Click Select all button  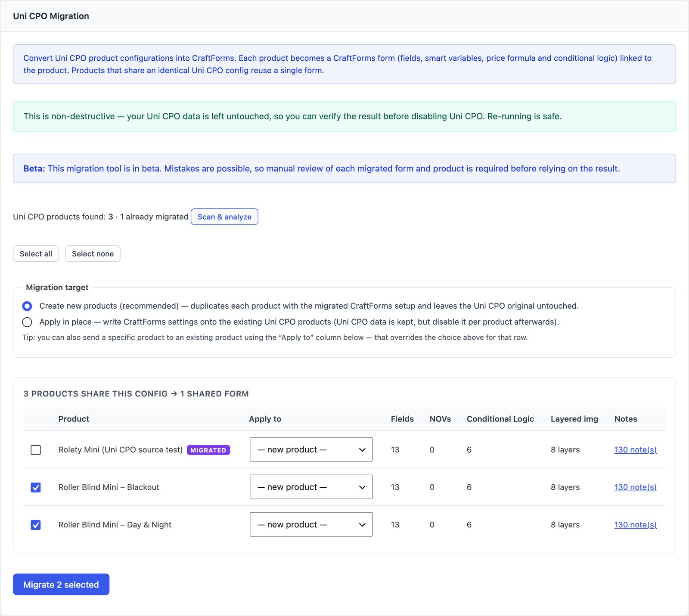pyautogui.click(x=36, y=254)
